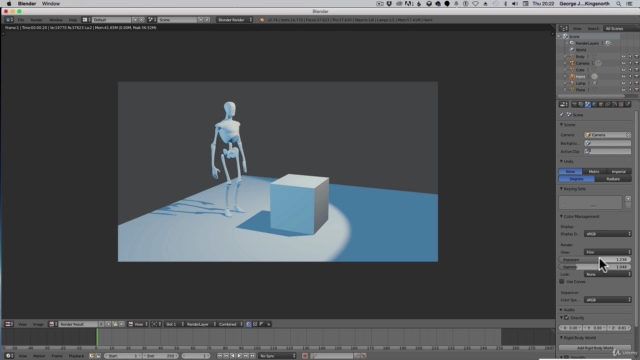Click the Camera field in Scene panel
This screenshot has height=360, width=640.
coord(608,135)
